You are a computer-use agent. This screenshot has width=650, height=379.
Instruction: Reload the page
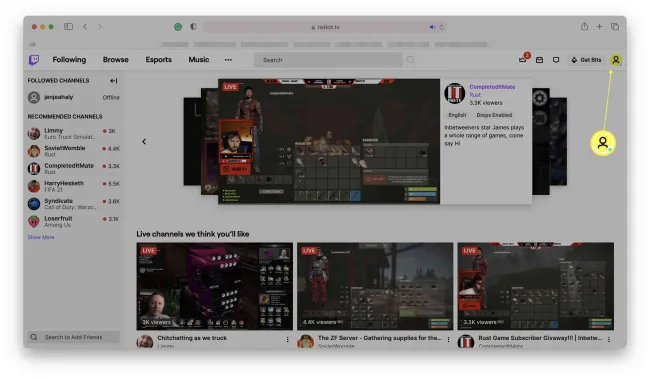pos(442,27)
